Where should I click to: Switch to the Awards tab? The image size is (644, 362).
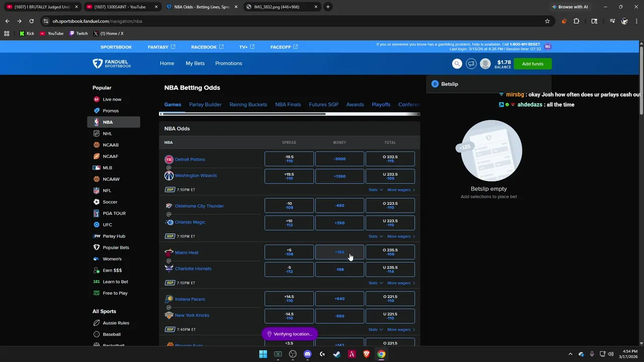coord(355,105)
